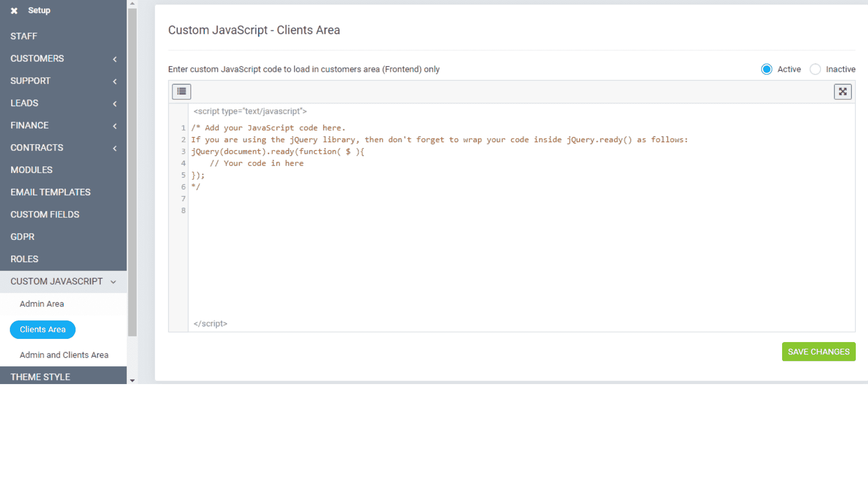
Task: Open Admin and Clients Area page
Action: (x=64, y=355)
